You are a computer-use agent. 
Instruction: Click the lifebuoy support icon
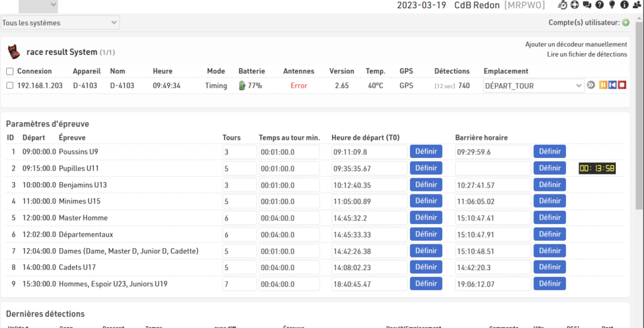click(x=575, y=5)
